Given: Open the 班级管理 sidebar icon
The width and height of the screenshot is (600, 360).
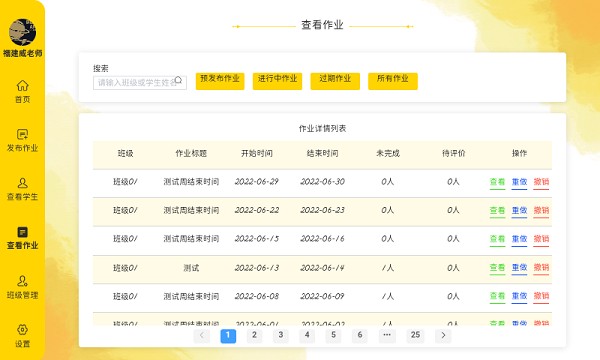Looking at the screenshot, I should point(22,281).
